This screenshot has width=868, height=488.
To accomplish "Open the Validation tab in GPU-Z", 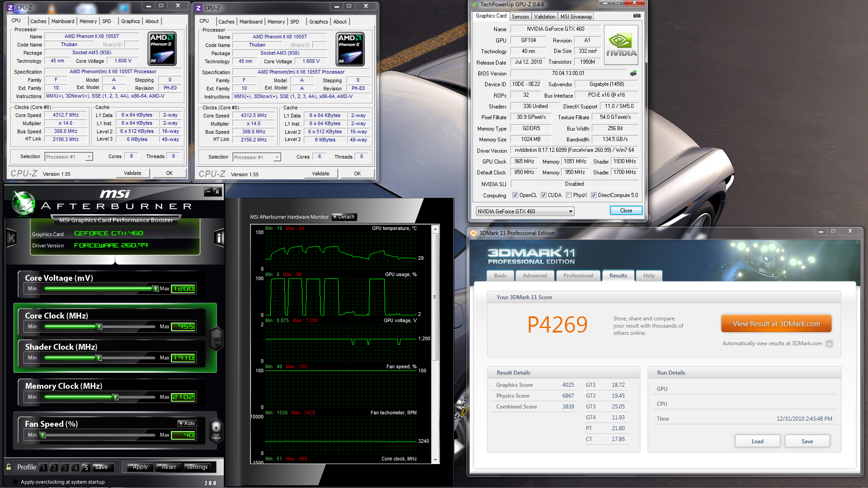I will pos(544,17).
